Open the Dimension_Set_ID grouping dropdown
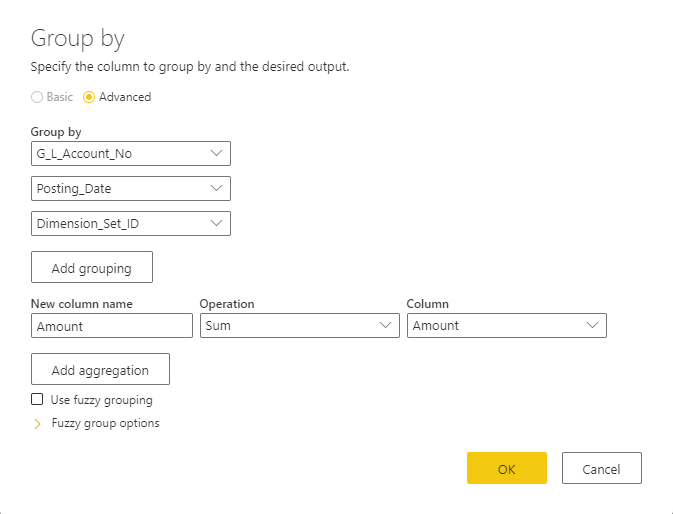Image resolution: width=673 pixels, height=514 pixels. point(131,223)
